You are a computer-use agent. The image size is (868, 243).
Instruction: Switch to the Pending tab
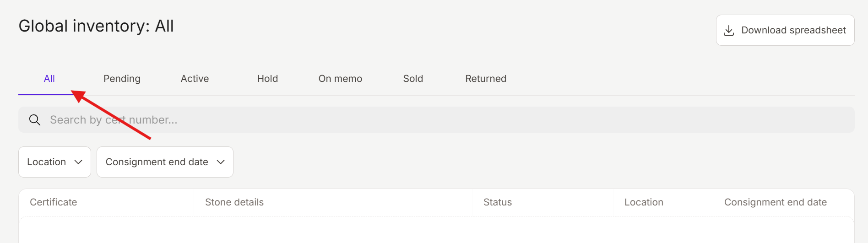click(122, 79)
